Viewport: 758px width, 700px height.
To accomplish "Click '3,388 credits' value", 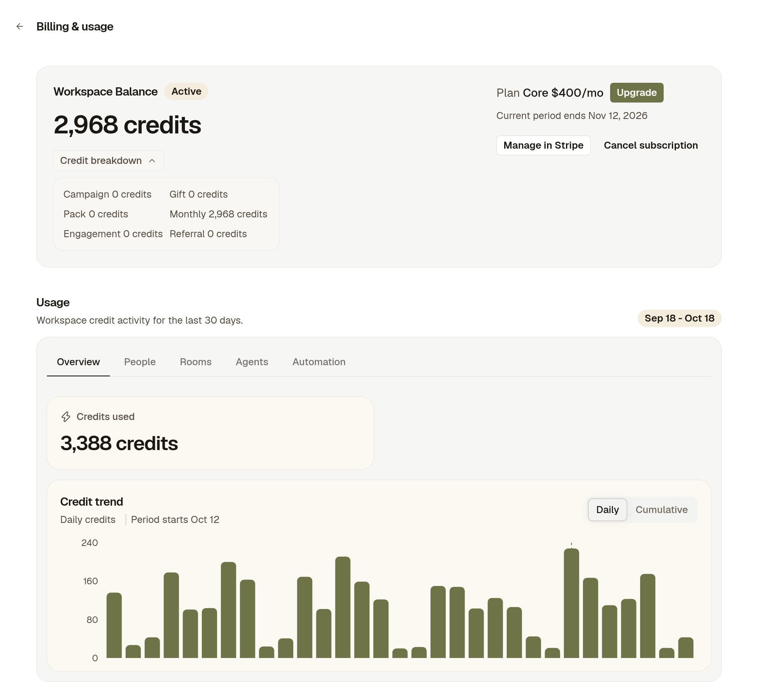I will [x=119, y=443].
